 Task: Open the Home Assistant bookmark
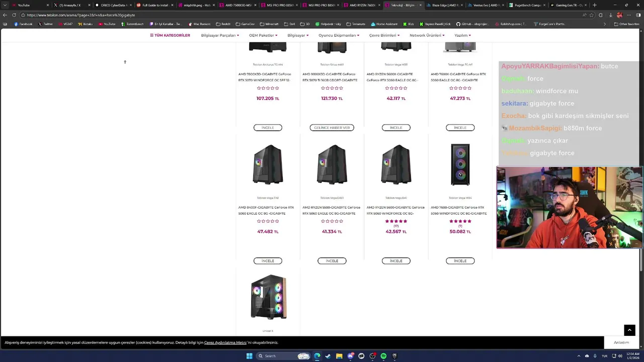tap(384, 24)
